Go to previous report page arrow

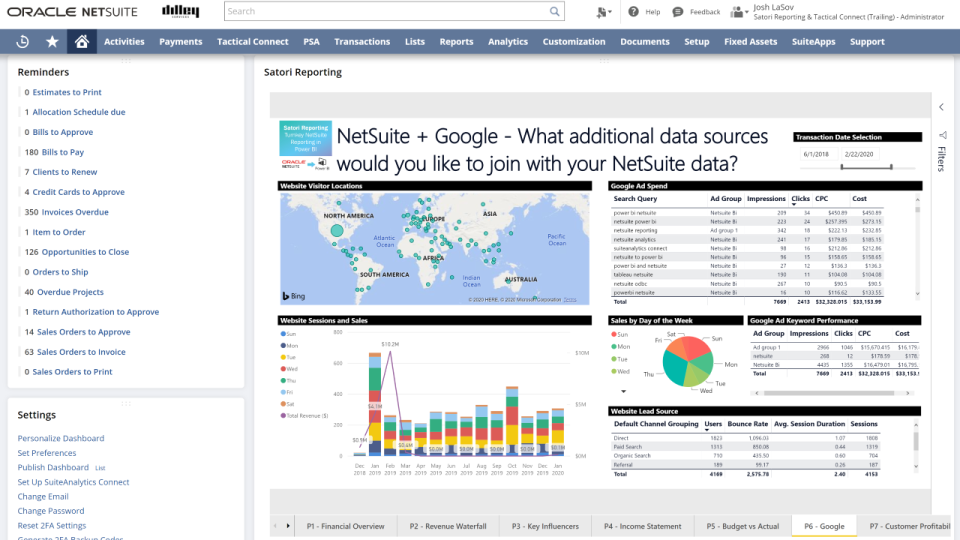[x=275, y=526]
